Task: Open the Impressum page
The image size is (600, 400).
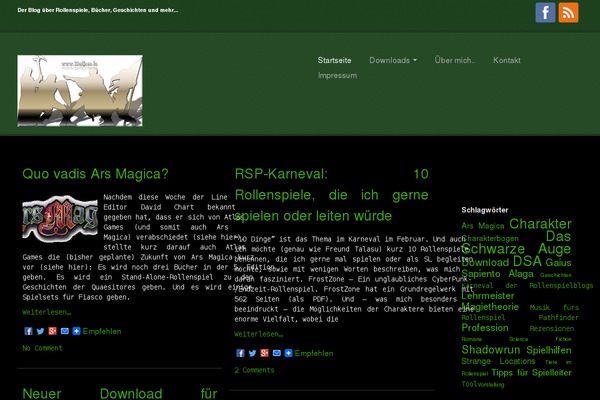Action: [x=337, y=75]
